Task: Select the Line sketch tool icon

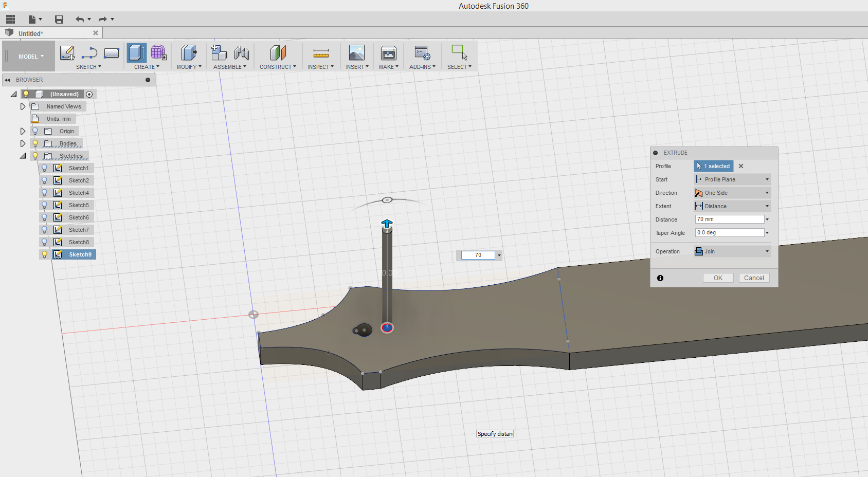Action: point(89,53)
